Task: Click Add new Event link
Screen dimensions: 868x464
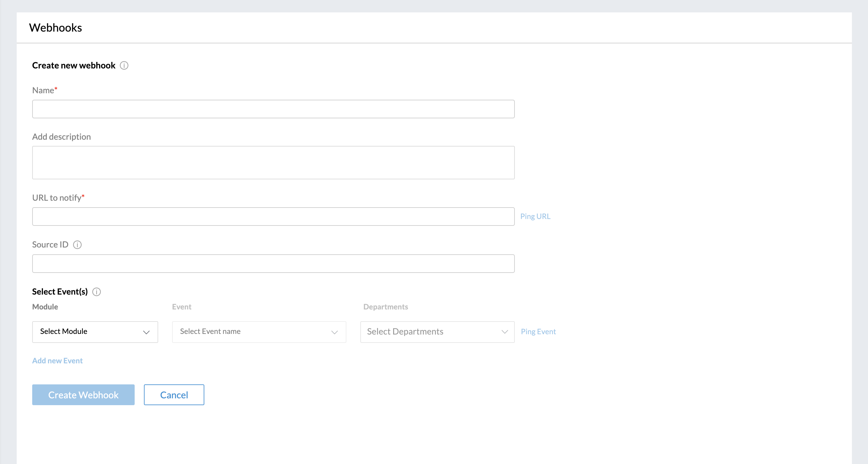Action: click(x=57, y=361)
